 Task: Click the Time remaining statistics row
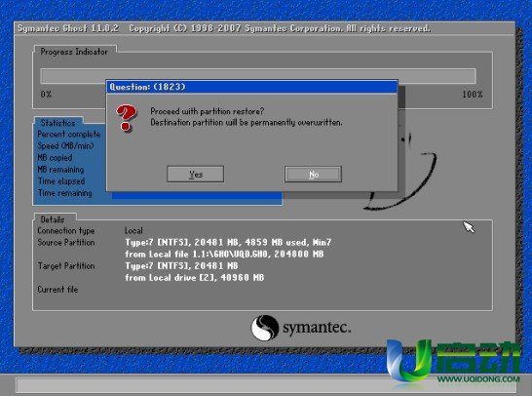tap(65, 193)
